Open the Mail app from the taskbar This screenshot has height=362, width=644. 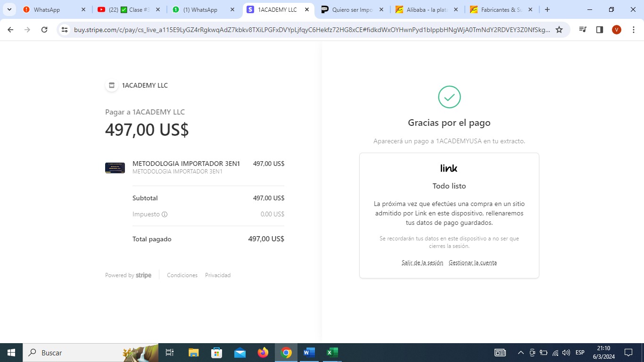tap(240, 353)
